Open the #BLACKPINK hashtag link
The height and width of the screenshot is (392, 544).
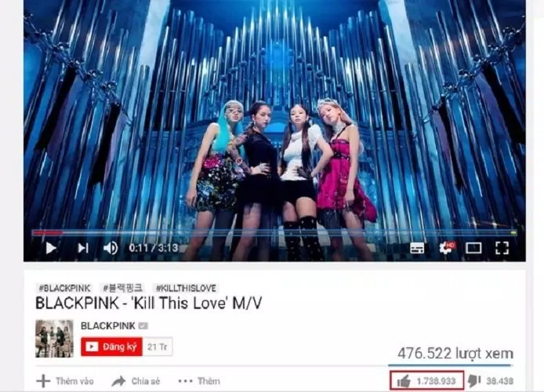[64, 288]
